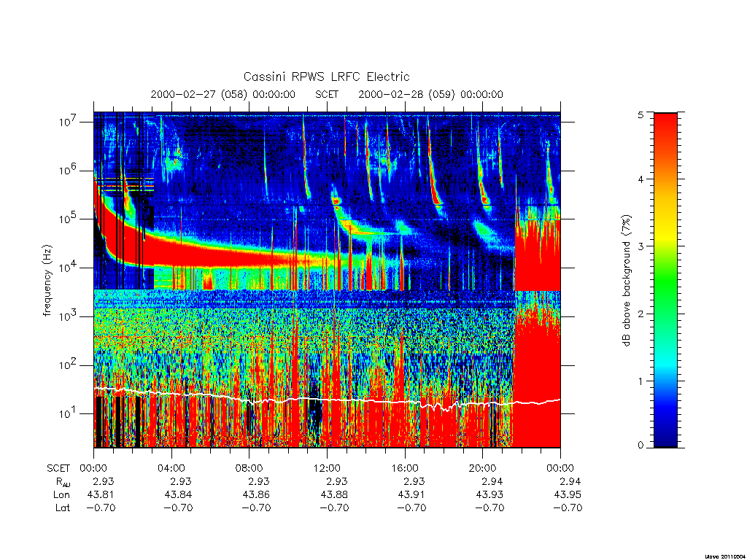The image size is (747, 560).
Task: Click the color bar tick label '3'
Action: 640,246
